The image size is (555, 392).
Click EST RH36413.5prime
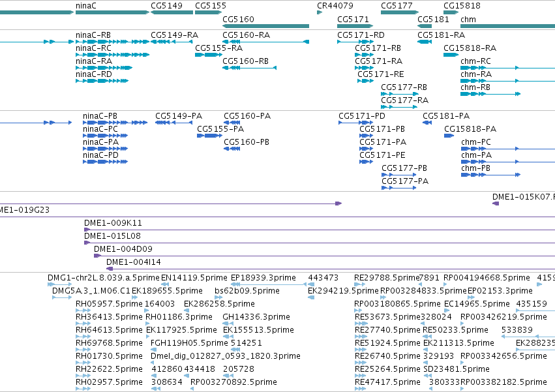pyautogui.click(x=109, y=317)
